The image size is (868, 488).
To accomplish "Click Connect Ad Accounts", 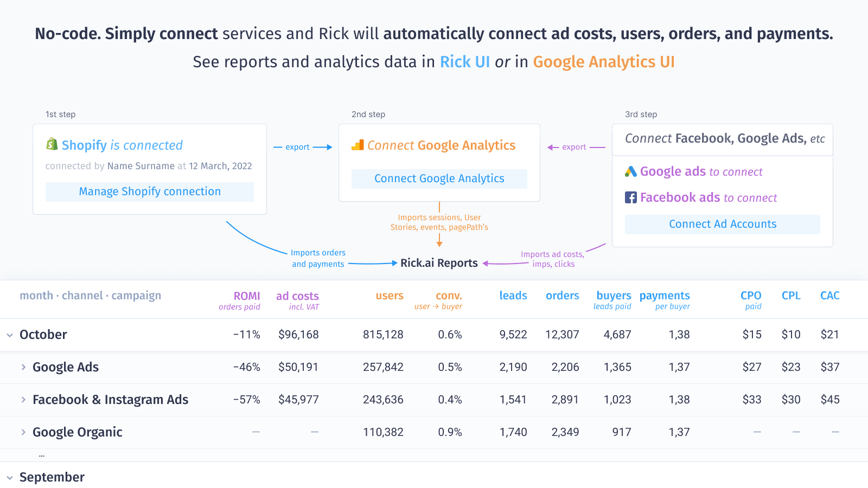I will click(x=723, y=224).
